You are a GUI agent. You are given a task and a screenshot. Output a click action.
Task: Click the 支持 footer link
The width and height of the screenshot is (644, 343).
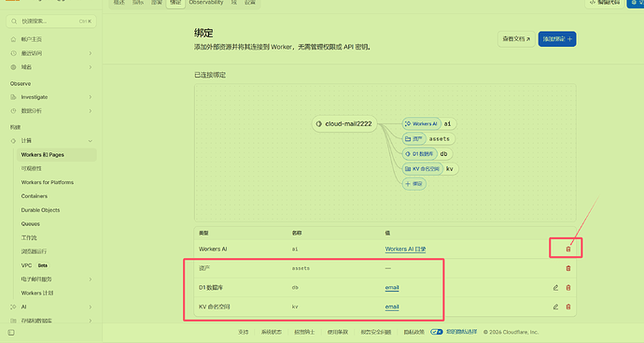(244, 332)
